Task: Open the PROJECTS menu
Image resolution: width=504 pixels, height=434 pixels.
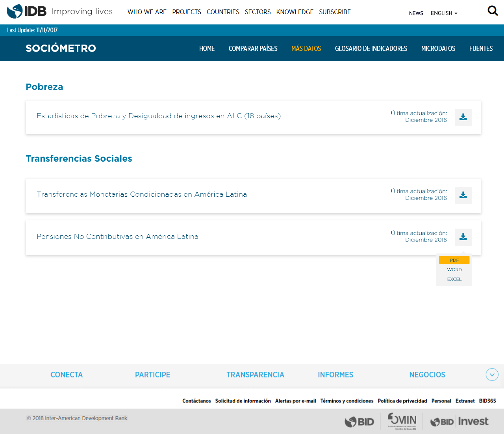Action: (x=187, y=12)
